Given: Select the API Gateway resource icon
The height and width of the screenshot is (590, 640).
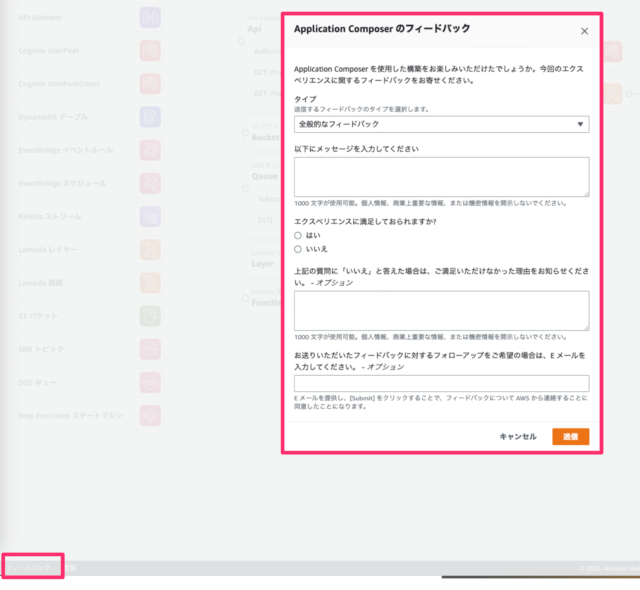Looking at the screenshot, I should [150, 18].
